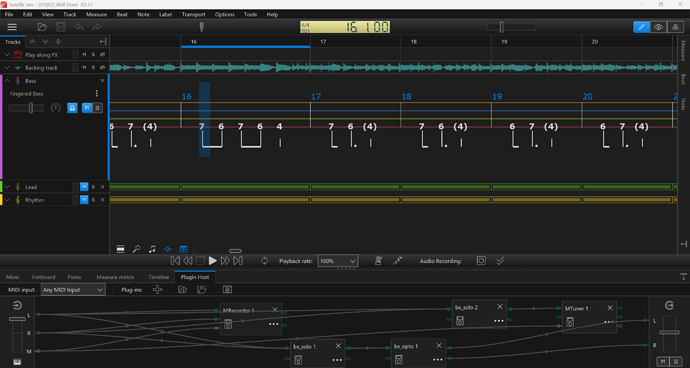Expand the Backing track row
This screenshot has height=368, width=690.
click(x=7, y=68)
